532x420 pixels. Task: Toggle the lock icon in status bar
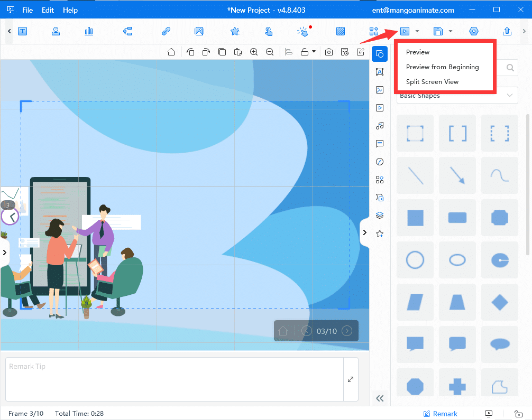coord(519,414)
